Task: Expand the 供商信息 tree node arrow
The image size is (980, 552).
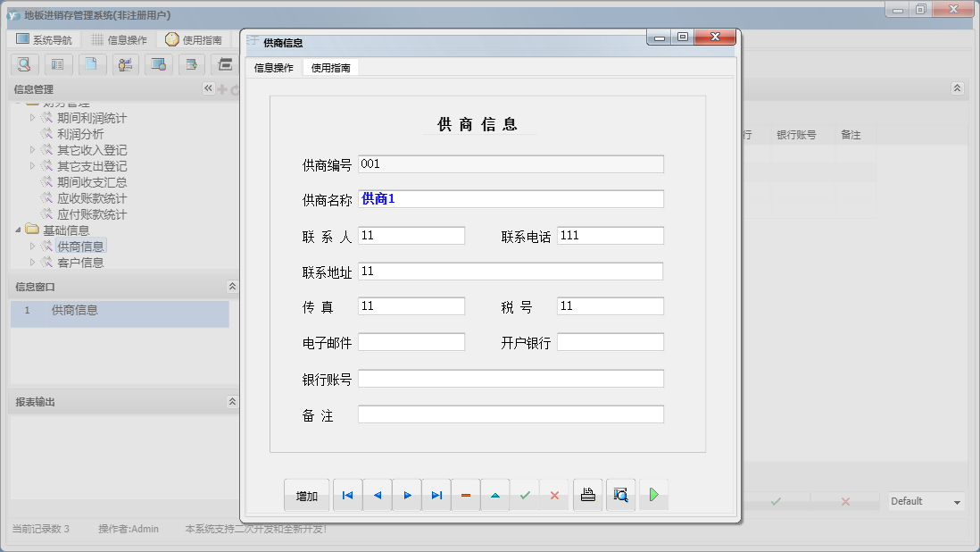Action: click(32, 247)
